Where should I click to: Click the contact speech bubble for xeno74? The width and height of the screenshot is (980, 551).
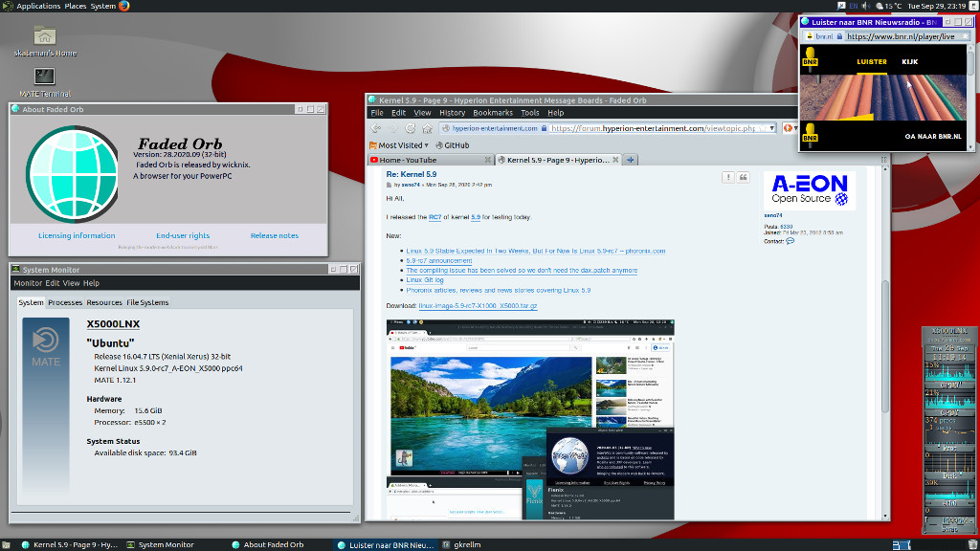click(x=790, y=241)
